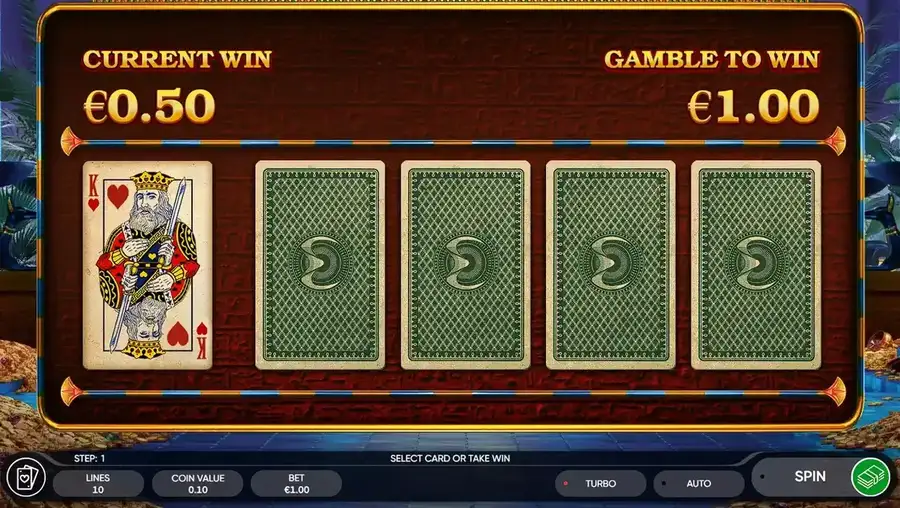Toggle the Turbo mode button

point(600,483)
